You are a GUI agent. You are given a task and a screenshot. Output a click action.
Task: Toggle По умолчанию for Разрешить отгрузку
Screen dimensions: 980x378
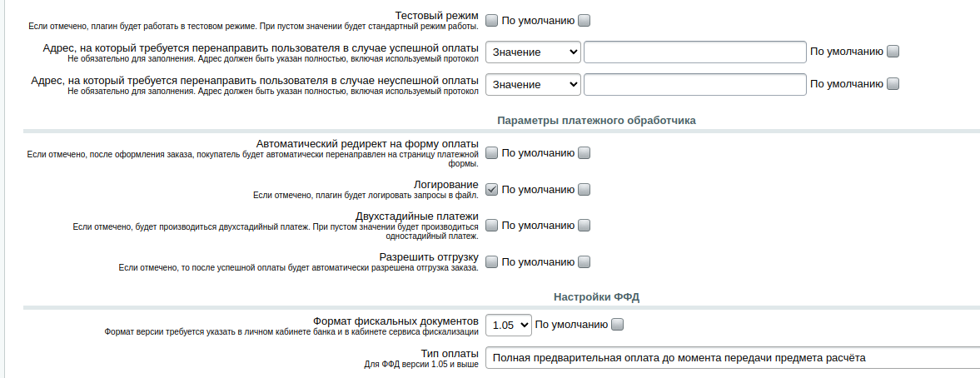[584, 262]
